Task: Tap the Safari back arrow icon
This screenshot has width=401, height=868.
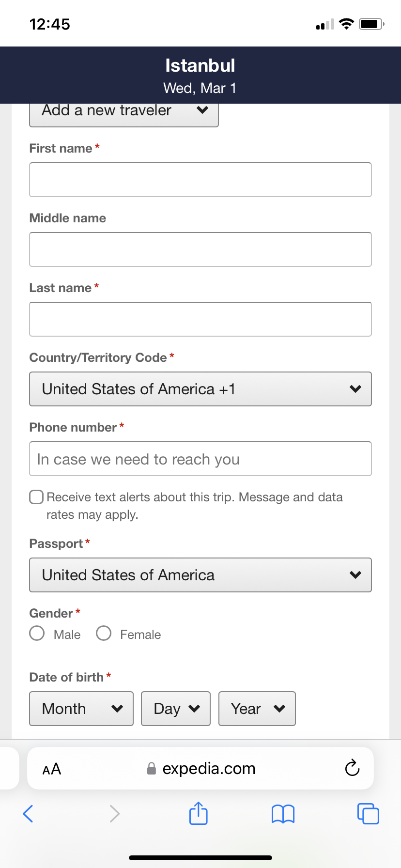Action: [x=28, y=814]
